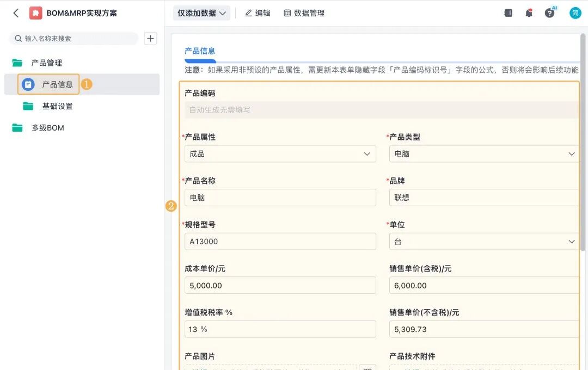Click the 产品图片 label

click(200, 356)
